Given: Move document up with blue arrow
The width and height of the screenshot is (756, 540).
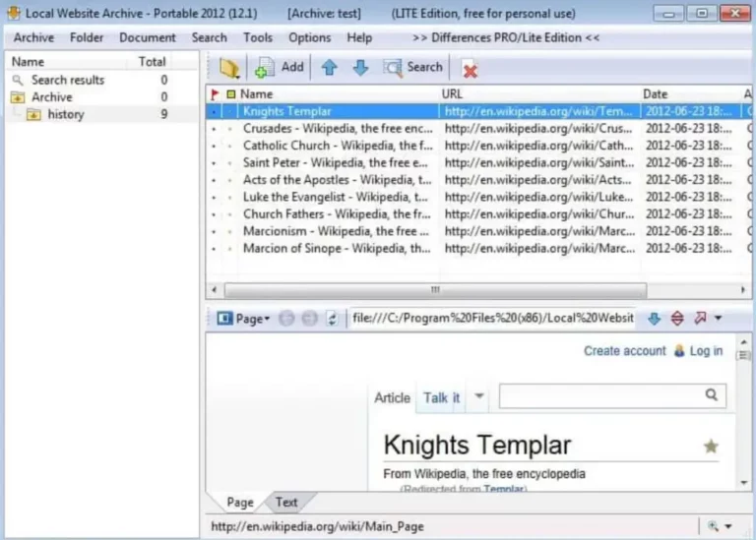Looking at the screenshot, I should [330, 68].
